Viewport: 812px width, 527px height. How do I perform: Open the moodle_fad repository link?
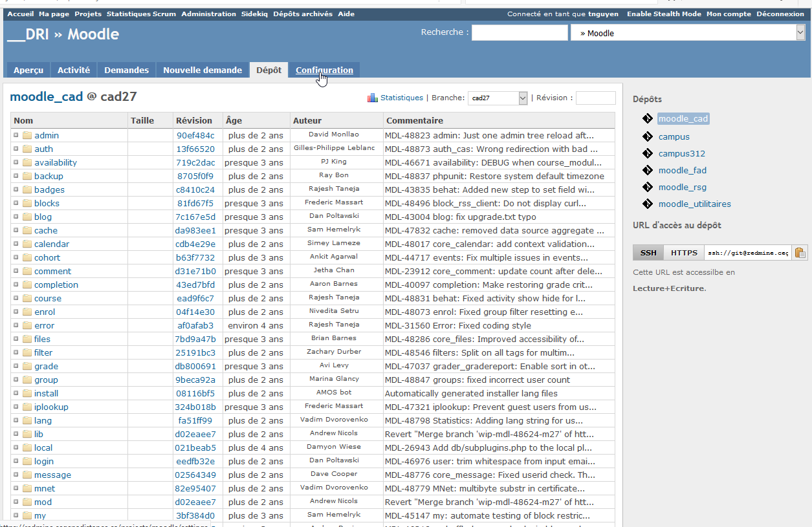click(x=682, y=171)
